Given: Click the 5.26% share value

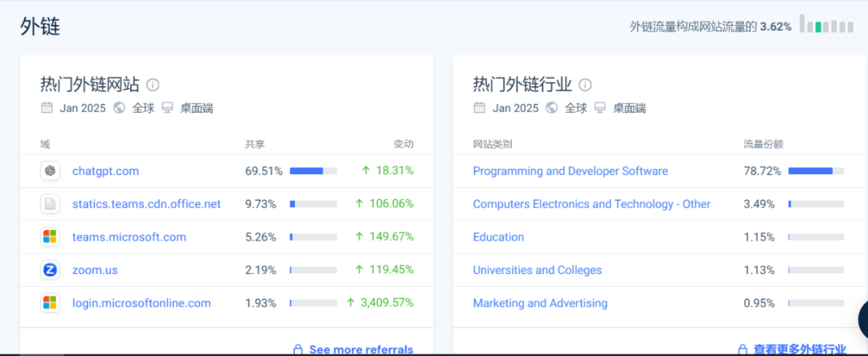Looking at the screenshot, I should (x=260, y=237).
